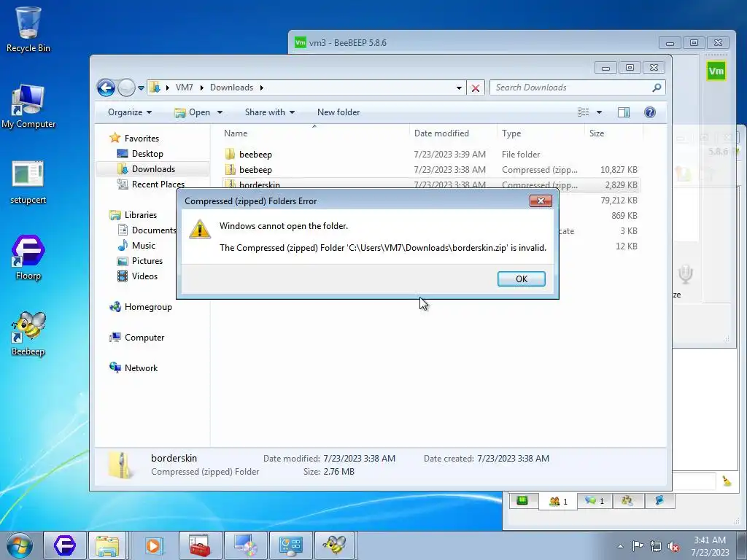747x560 pixels.
Task: Sort by the Name column header
Action: pyautogui.click(x=314, y=133)
